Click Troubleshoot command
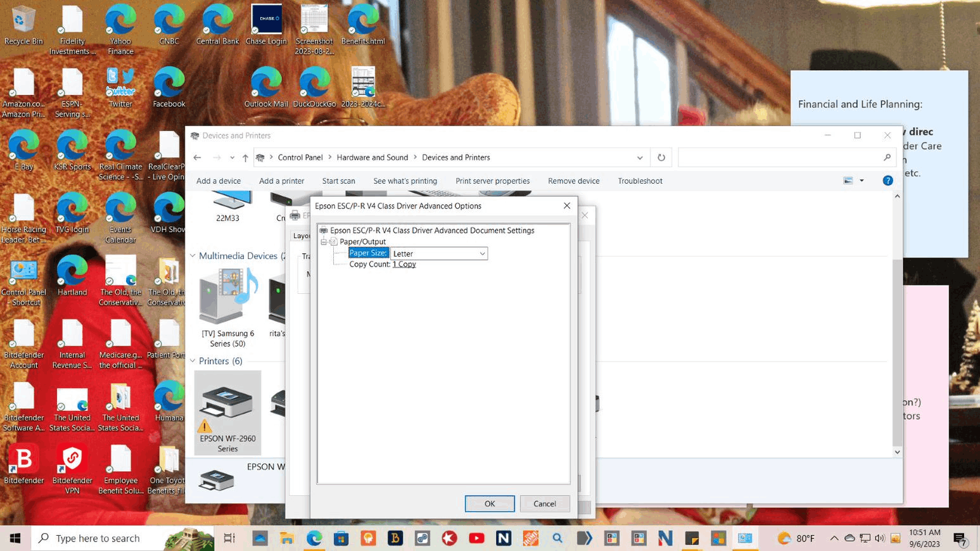Viewport: 980px width, 551px height. (x=640, y=181)
